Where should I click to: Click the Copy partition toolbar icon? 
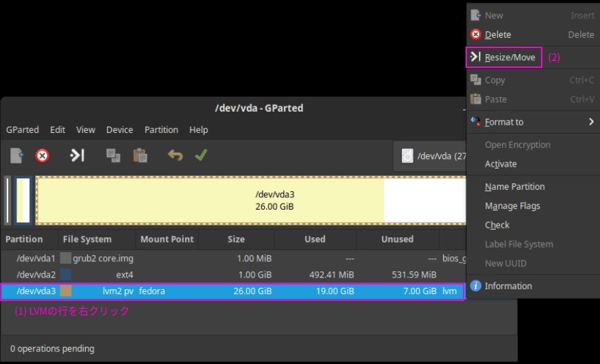pos(113,156)
